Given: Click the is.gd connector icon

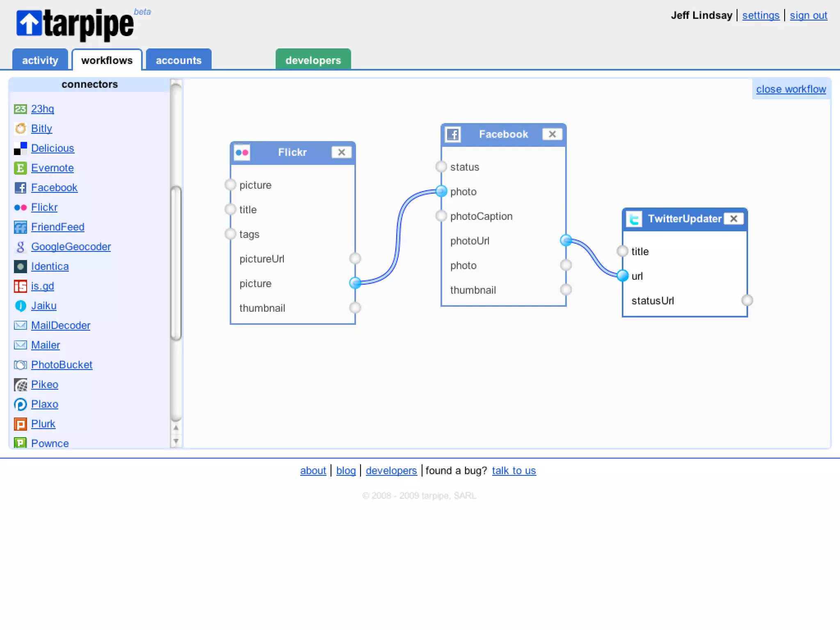Looking at the screenshot, I should (20, 286).
